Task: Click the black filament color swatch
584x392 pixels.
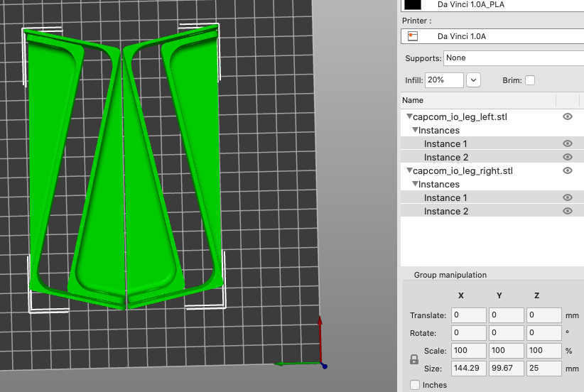Action: tap(413, 4)
